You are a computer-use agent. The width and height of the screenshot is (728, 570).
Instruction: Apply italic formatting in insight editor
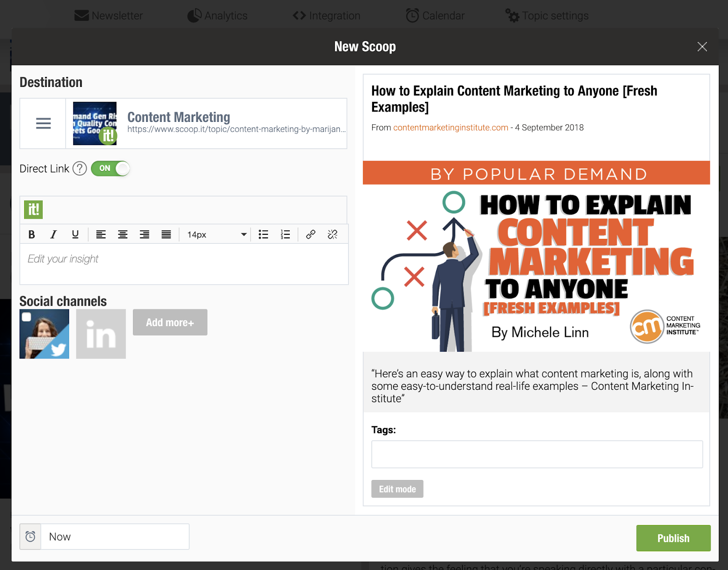pos(53,234)
